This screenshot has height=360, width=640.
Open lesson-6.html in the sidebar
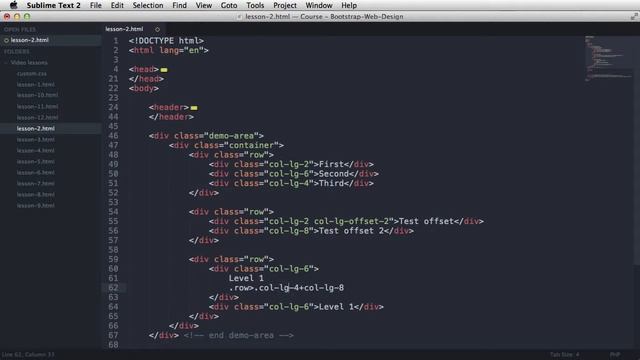click(36, 173)
